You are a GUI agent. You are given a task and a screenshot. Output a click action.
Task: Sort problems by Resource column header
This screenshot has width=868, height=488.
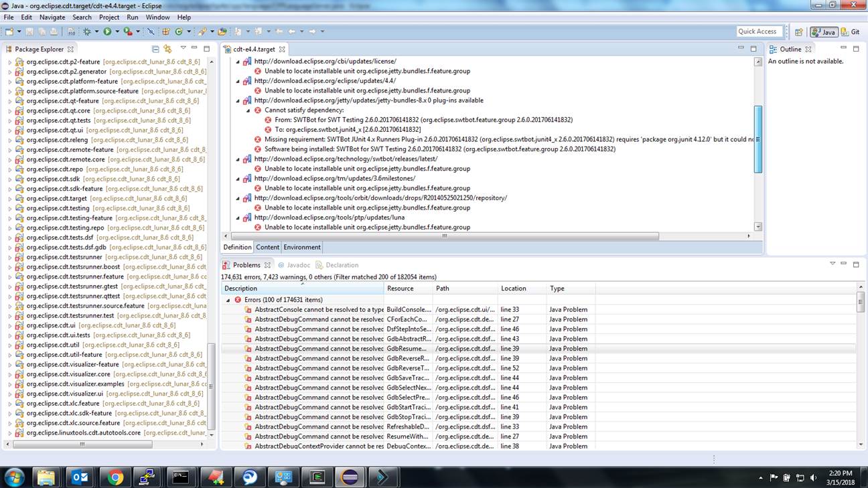[409, 289]
